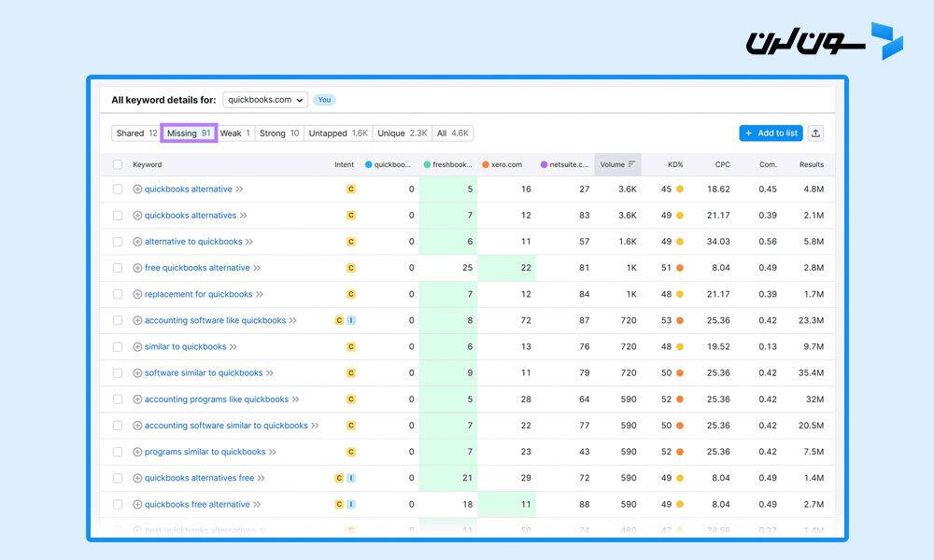Click plus icon beside 'software similar to quickbooks'
The height and width of the screenshot is (560, 934).
[x=137, y=373]
